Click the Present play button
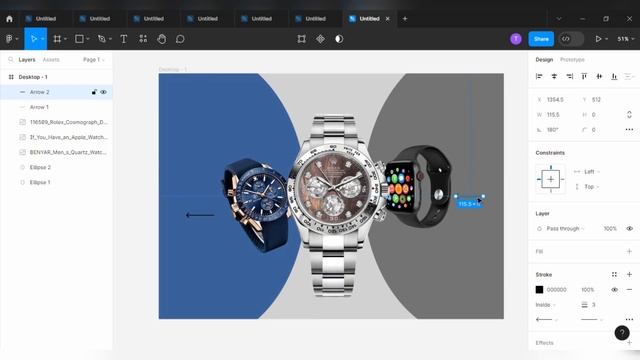 [598, 39]
